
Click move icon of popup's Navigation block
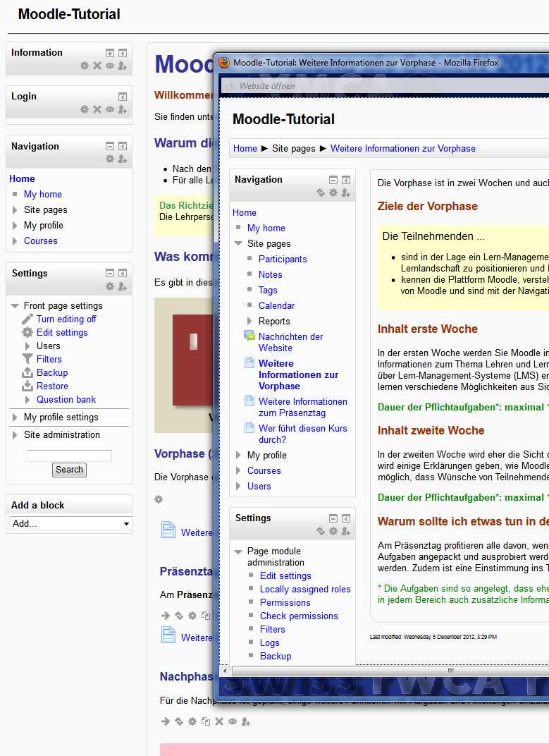pyautogui.click(x=321, y=193)
